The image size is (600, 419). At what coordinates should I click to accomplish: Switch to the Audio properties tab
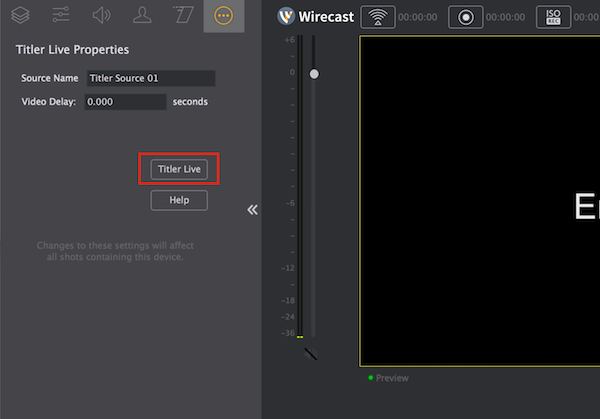[101, 16]
